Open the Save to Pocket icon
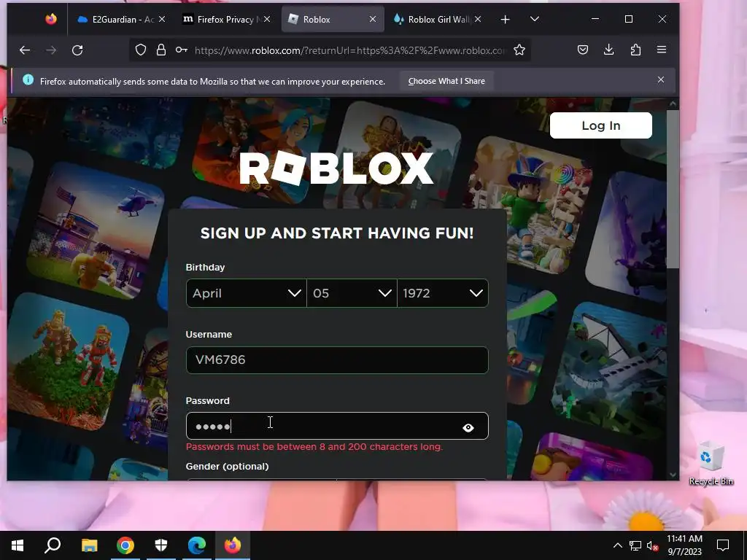747x560 pixels. [x=583, y=50]
